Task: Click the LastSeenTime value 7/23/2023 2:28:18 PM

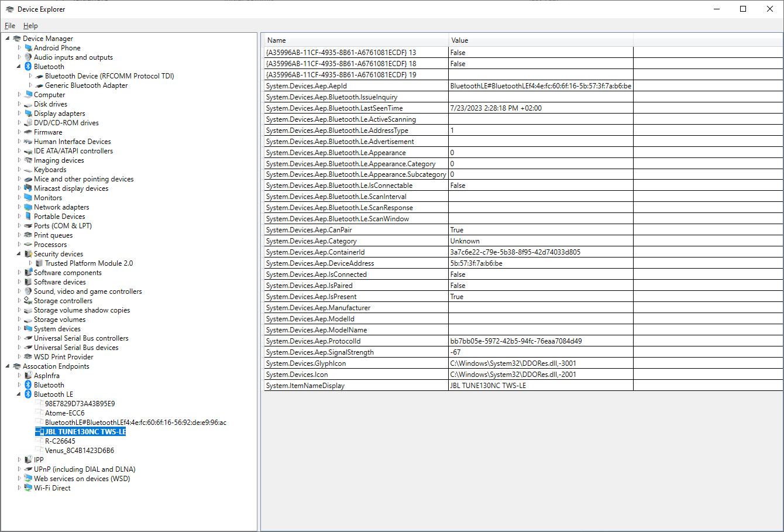Action: (496, 108)
